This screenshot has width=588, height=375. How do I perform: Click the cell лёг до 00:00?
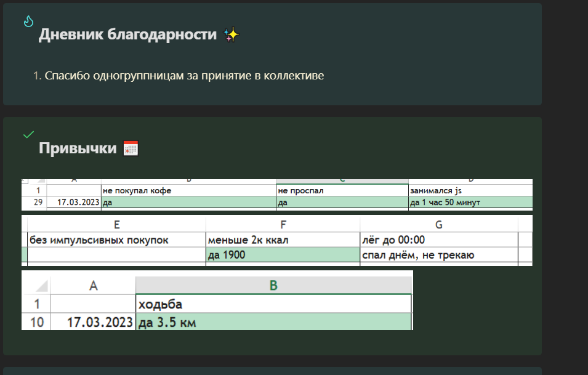click(x=439, y=240)
